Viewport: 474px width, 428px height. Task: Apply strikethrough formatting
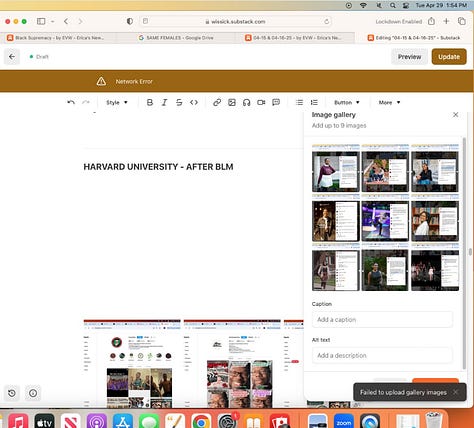point(179,102)
